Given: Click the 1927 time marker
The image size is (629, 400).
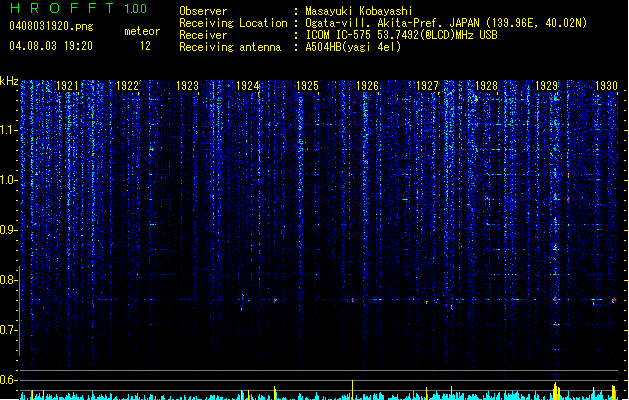Looking at the screenshot, I should tap(427, 86).
